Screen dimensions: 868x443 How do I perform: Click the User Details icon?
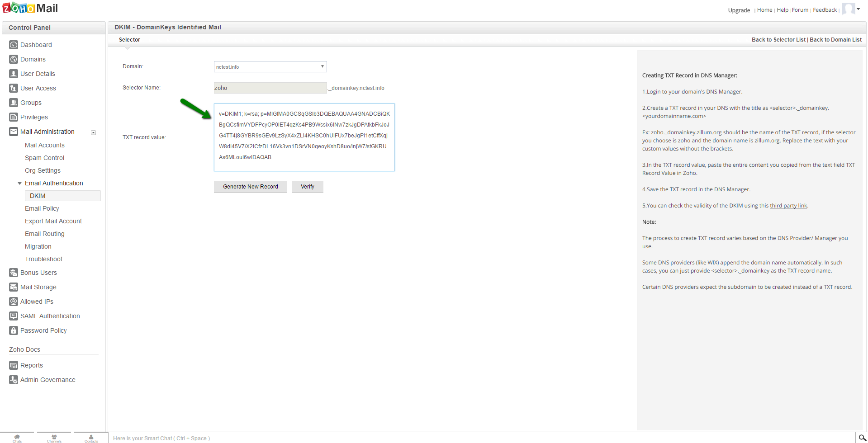(x=14, y=74)
